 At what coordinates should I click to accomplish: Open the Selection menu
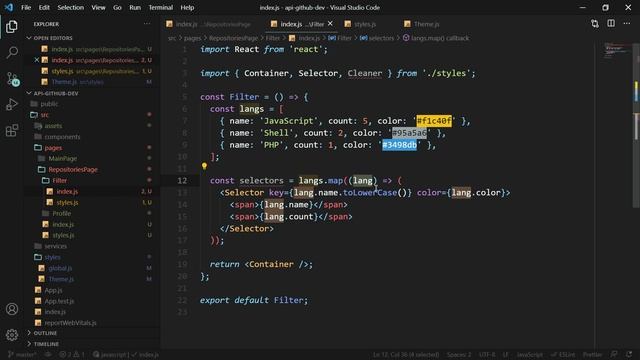[x=71, y=7]
